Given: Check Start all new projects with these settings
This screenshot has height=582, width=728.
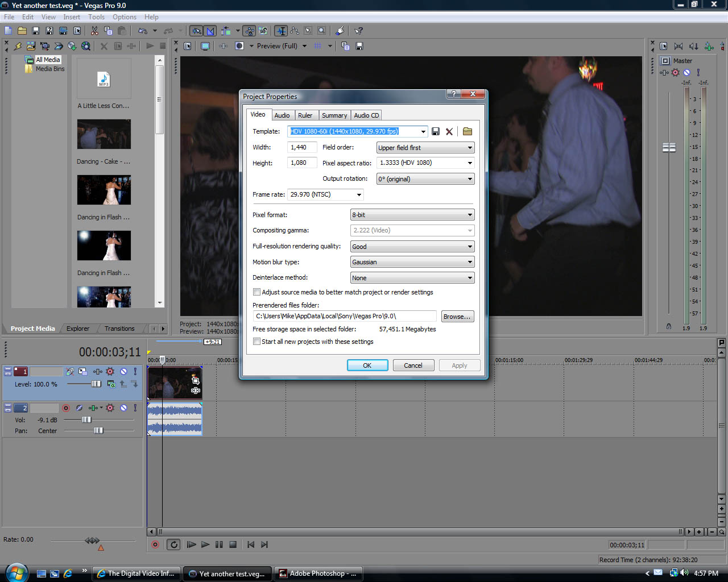Looking at the screenshot, I should point(257,342).
